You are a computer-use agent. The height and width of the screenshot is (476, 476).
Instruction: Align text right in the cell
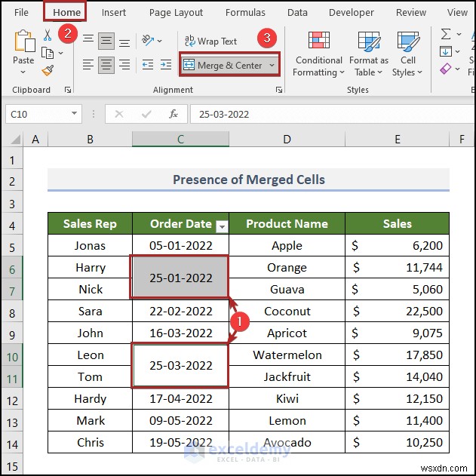tap(124, 65)
